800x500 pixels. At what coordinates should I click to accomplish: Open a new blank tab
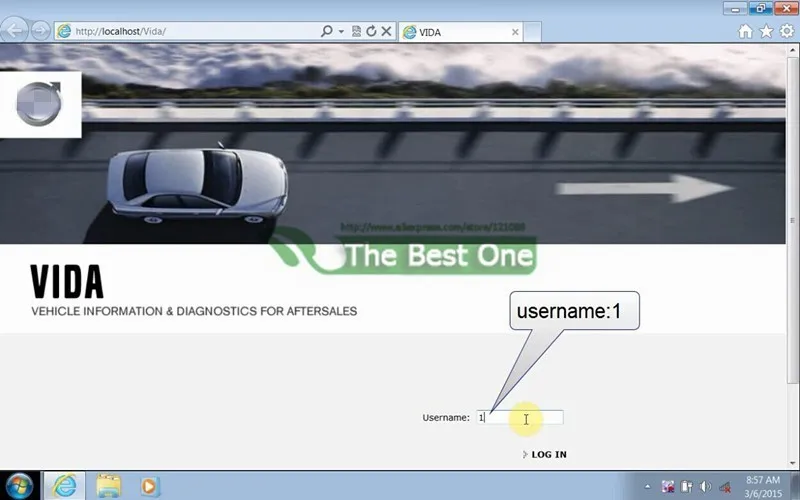click(x=532, y=32)
